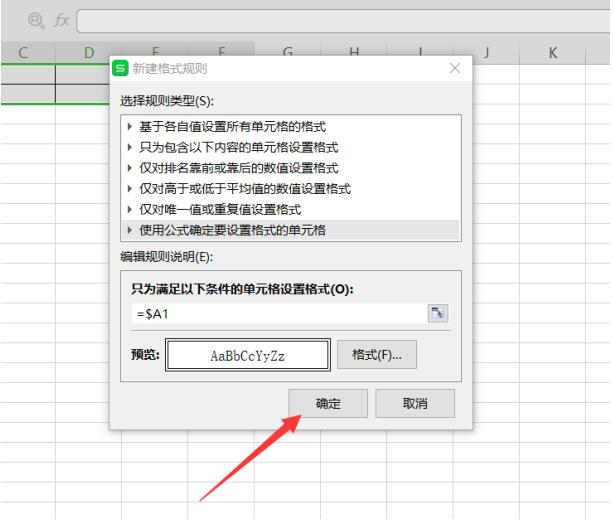614x521 pixels.
Task: Select rule type 基于各自值设置所有单元格的格式
Action: tap(291, 126)
